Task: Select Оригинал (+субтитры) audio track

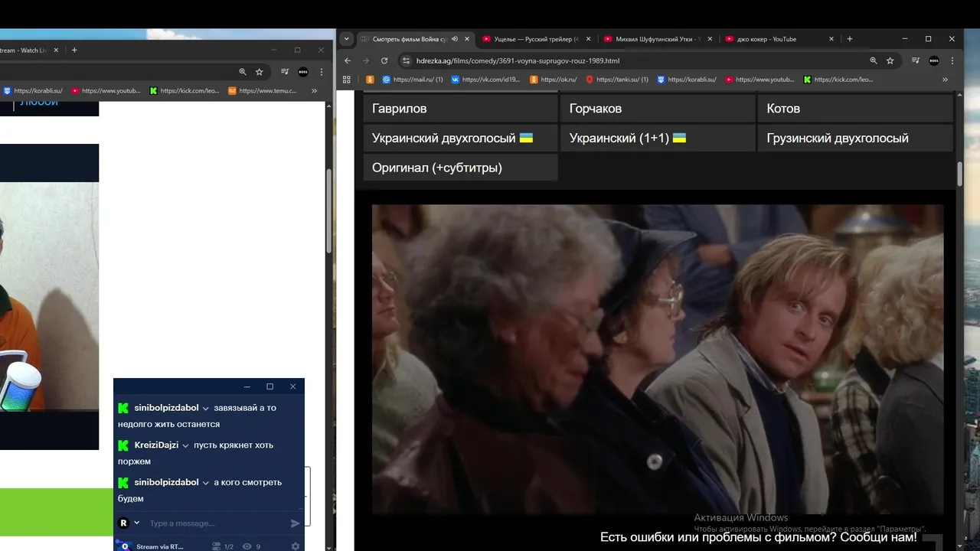Action: pyautogui.click(x=460, y=168)
